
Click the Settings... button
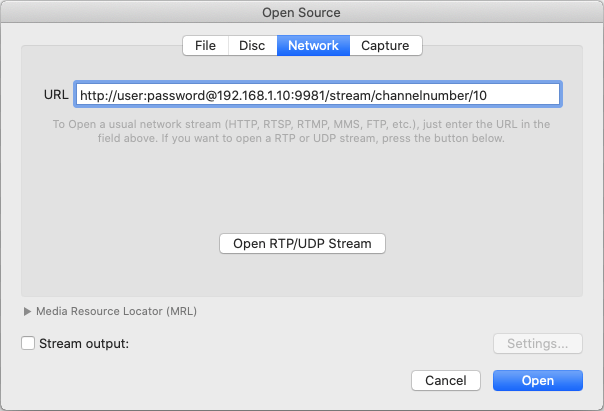[x=537, y=344]
